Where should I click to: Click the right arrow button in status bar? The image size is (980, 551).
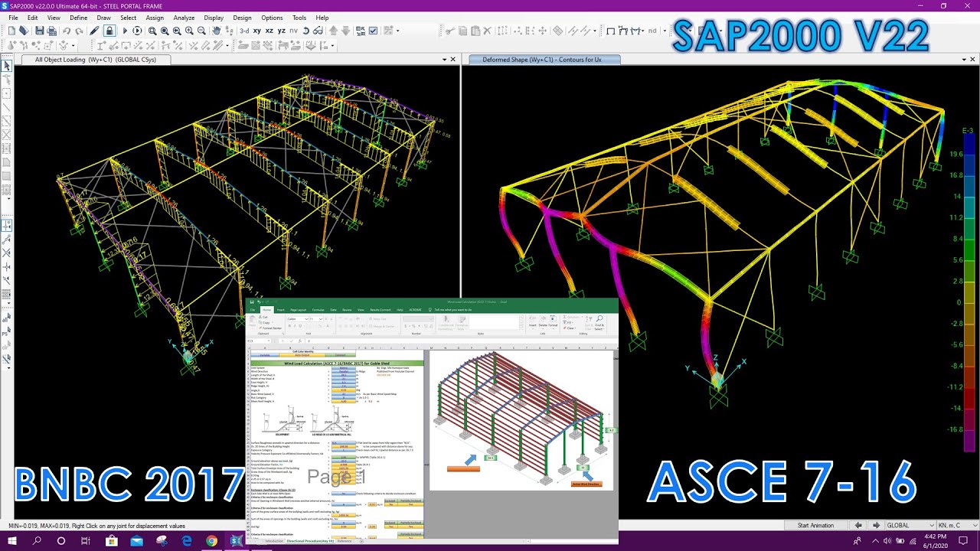(x=875, y=526)
